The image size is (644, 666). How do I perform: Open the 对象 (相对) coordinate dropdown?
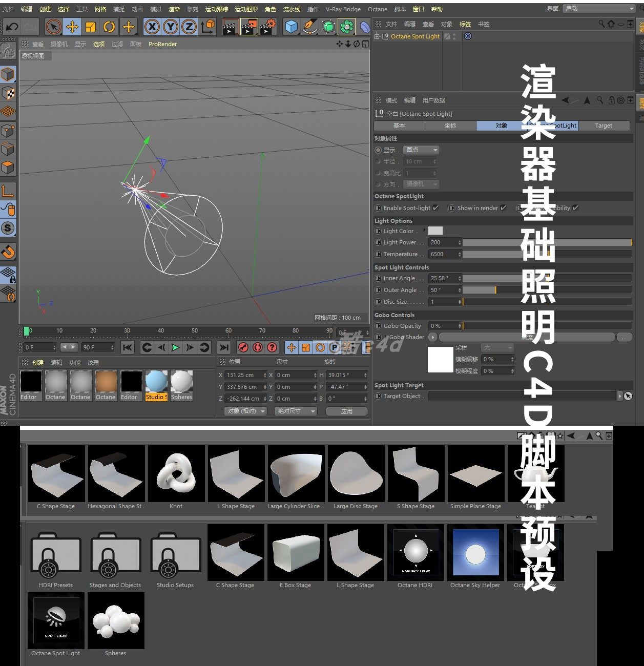pos(246,411)
